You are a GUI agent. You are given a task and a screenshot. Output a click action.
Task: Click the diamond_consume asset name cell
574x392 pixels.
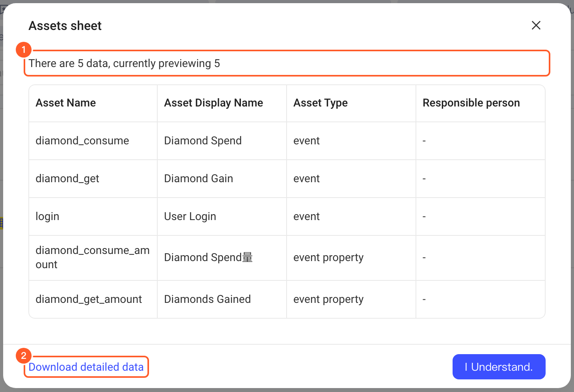93,141
